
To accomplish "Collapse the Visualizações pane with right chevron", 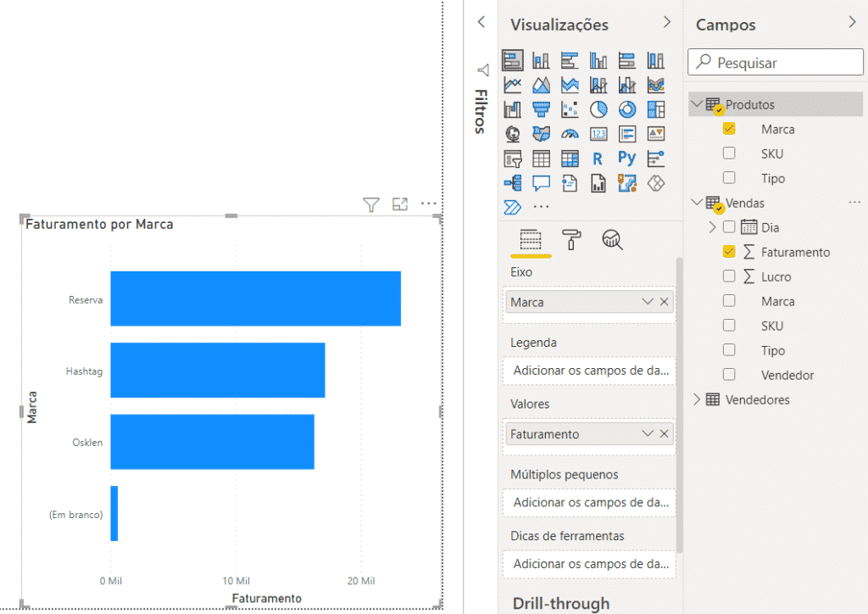I will point(667,22).
